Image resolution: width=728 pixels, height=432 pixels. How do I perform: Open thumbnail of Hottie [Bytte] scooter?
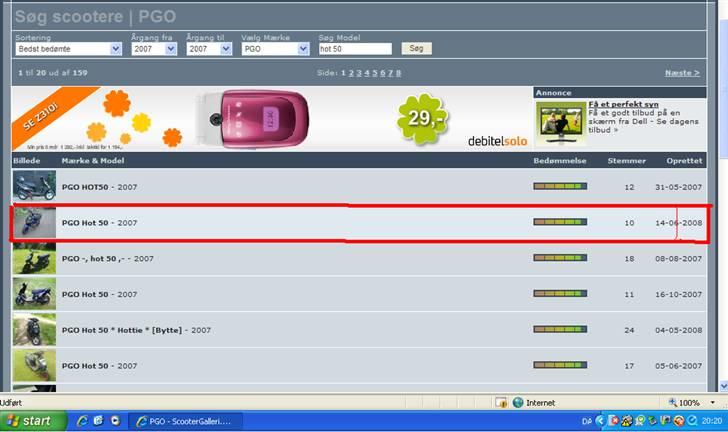pyautogui.click(x=34, y=330)
